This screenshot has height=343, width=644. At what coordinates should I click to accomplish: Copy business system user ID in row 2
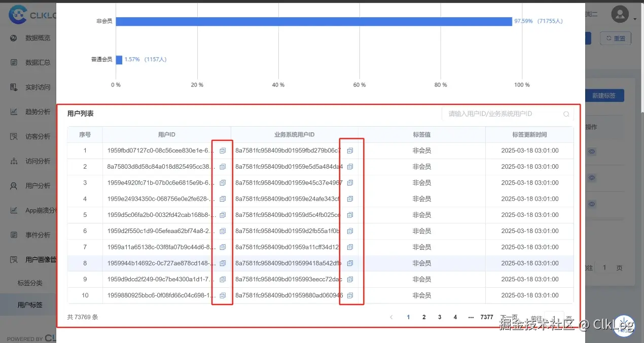pos(350,167)
